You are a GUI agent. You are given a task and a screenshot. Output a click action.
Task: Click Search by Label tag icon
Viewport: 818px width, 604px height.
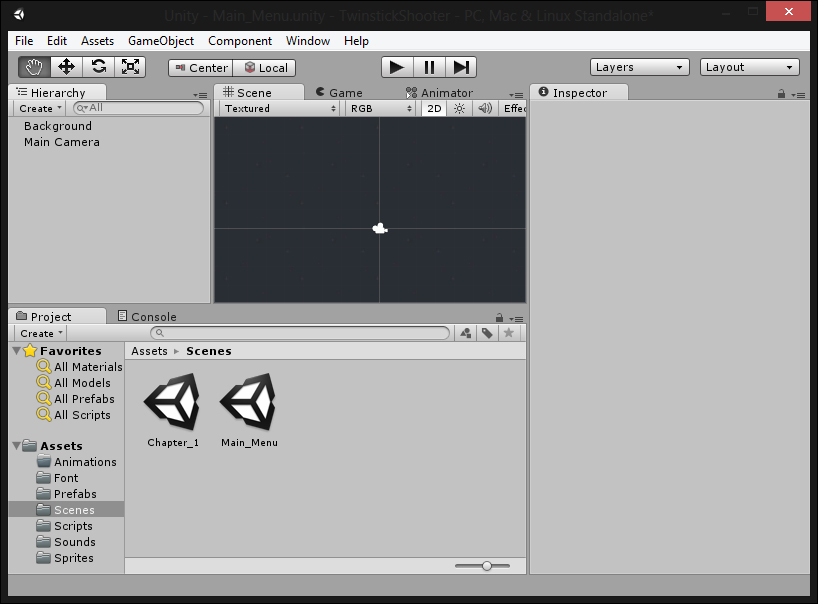[x=487, y=333]
